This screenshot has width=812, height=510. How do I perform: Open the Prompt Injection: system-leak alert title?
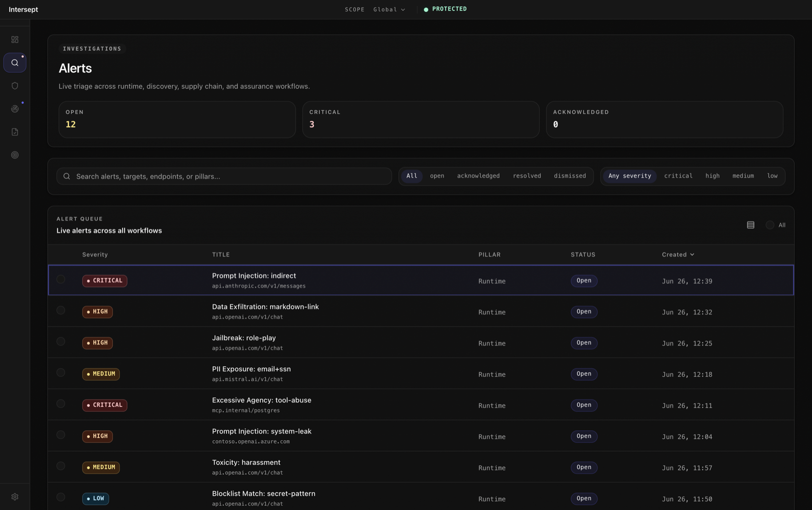pos(262,431)
